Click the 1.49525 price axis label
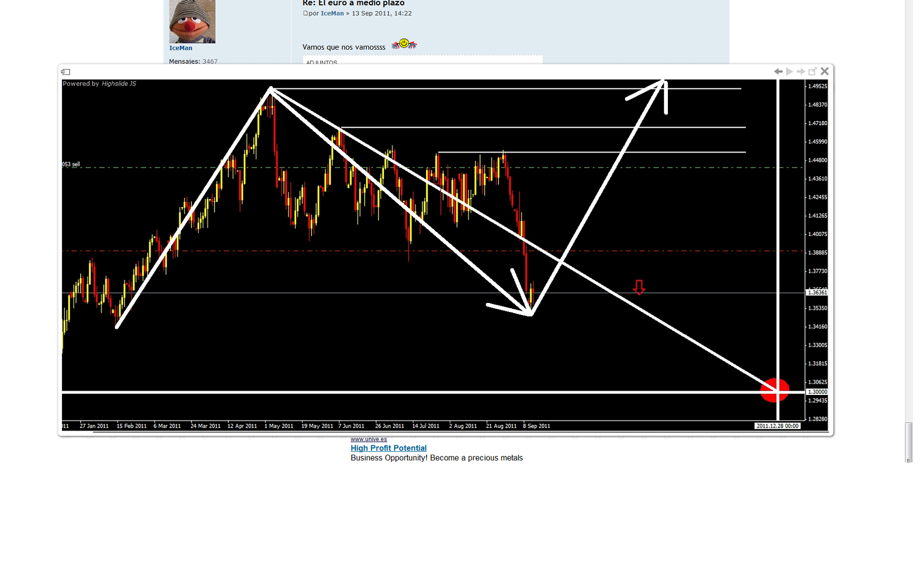924x578 pixels. tap(817, 86)
